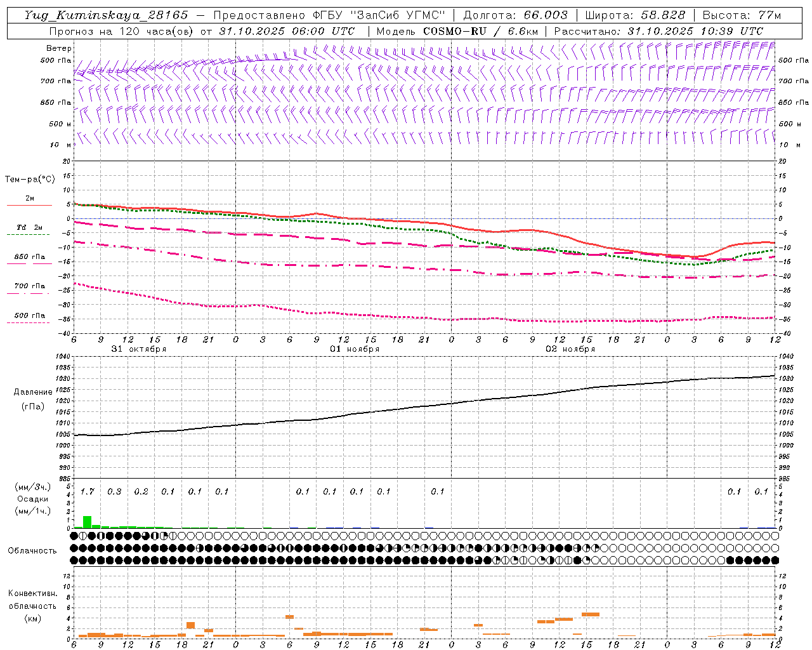Select the "Осадки" precipitation panel label
The width and height of the screenshot is (812, 650).
tap(32, 499)
